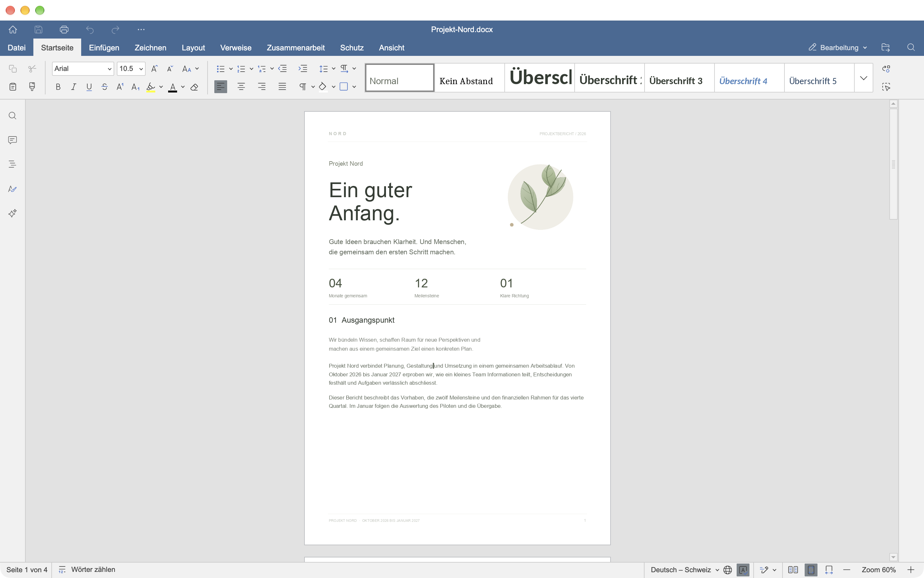The height and width of the screenshot is (578, 924).
Task: Click the Cut scissors icon
Action: coord(32,69)
